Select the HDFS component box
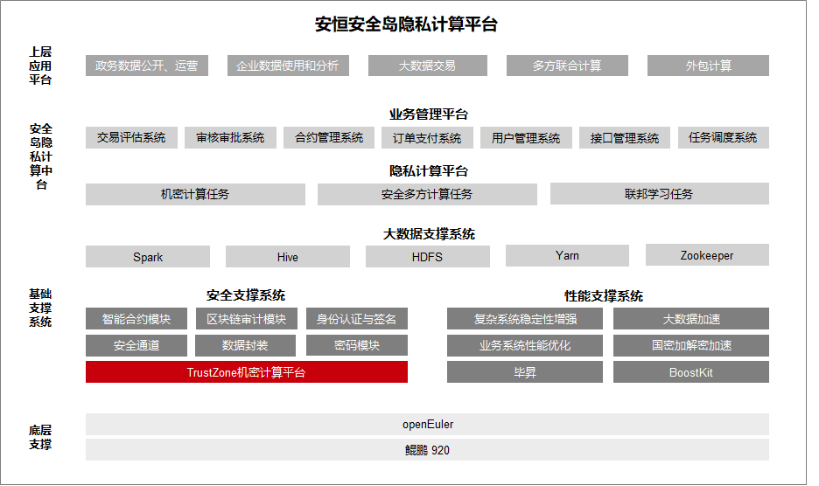The width and height of the screenshot is (819, 486). point(427,257)
